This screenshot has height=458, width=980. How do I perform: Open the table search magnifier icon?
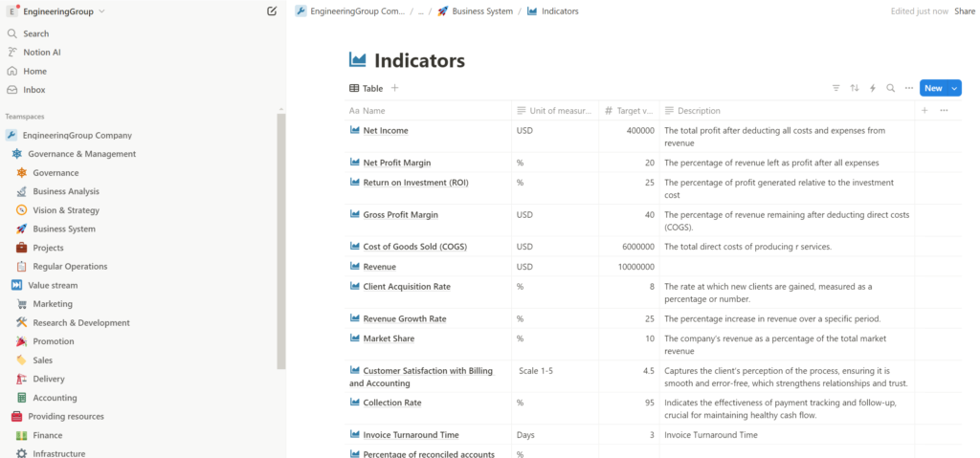pyautogui.click(x=890, y=88)
